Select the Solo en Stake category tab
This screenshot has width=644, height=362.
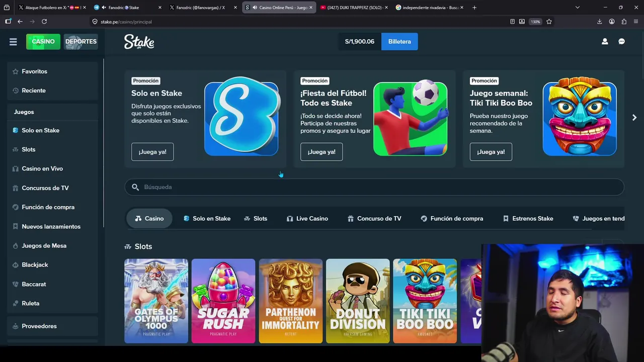pyautogui.click(x=207, y=219)
